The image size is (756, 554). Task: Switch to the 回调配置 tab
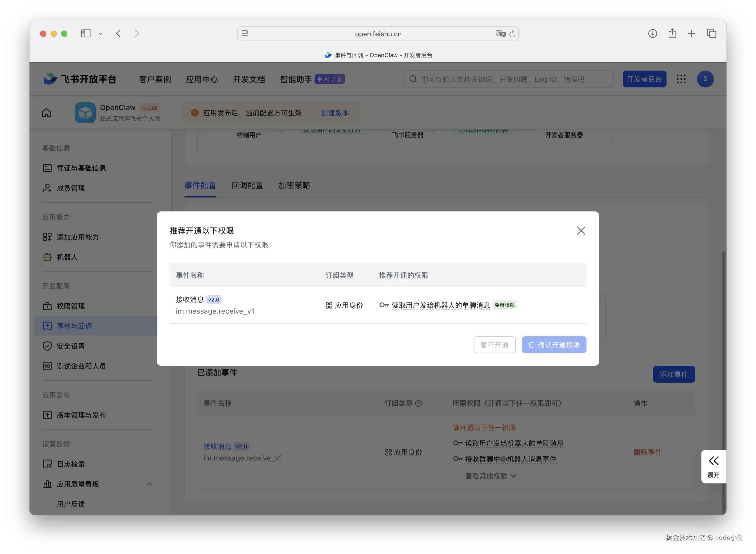click(x=247, y=185)
